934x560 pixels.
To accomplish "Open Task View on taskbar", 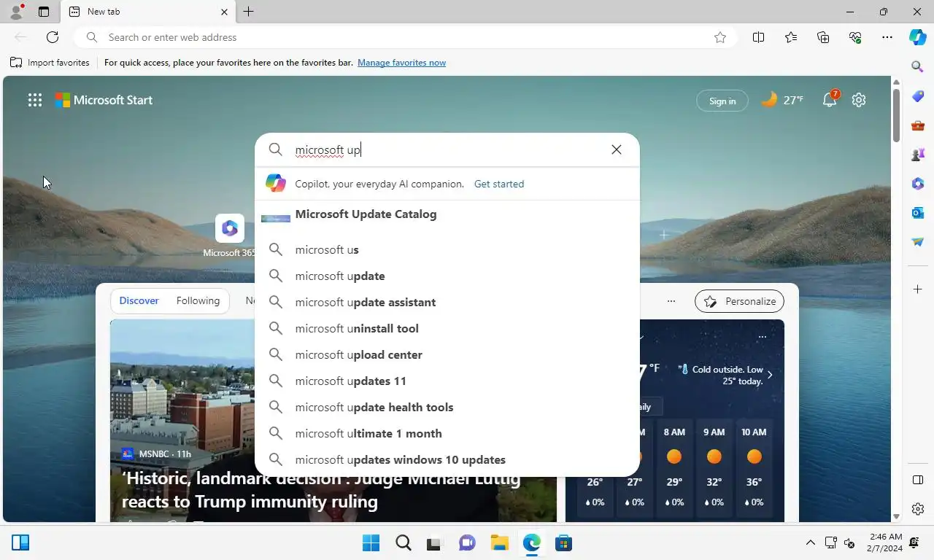I will pyautogui.click(x=435, y=542).
